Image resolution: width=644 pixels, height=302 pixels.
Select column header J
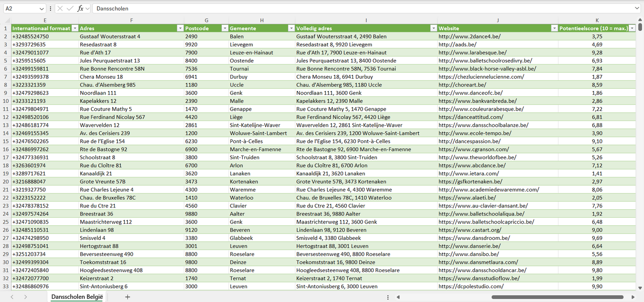497,20
